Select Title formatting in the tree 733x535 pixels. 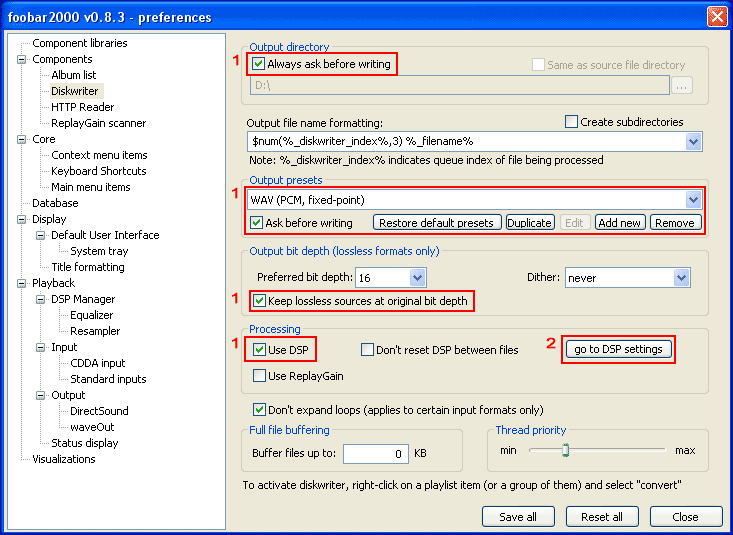pyautogui.click(x=88, y=267)
